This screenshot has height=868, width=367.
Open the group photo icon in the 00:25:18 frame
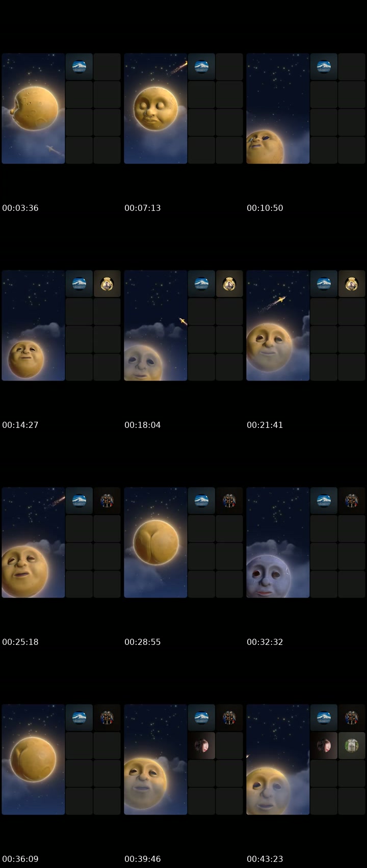pyautogui.click(x=107, y=501)
